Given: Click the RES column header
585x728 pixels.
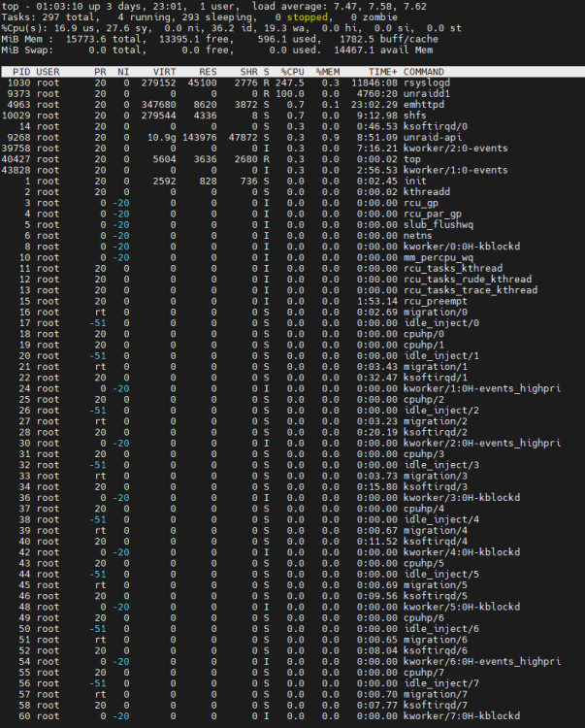Looking at the screenshot, I should click(x=208, y=72).
